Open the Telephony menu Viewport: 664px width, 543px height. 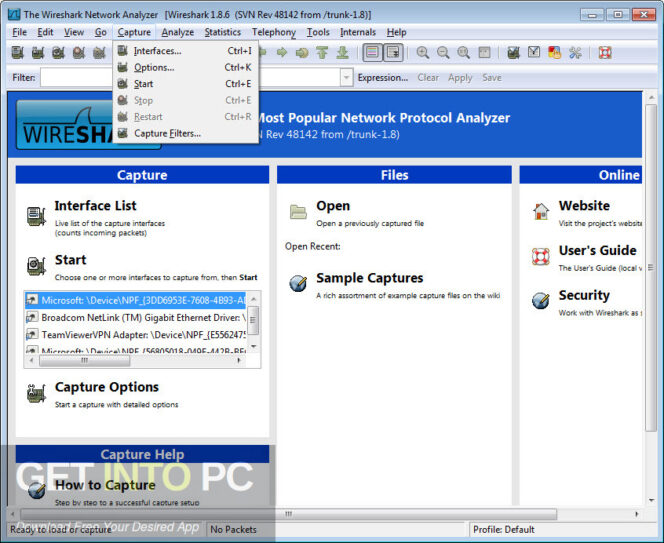coord(274,32)
